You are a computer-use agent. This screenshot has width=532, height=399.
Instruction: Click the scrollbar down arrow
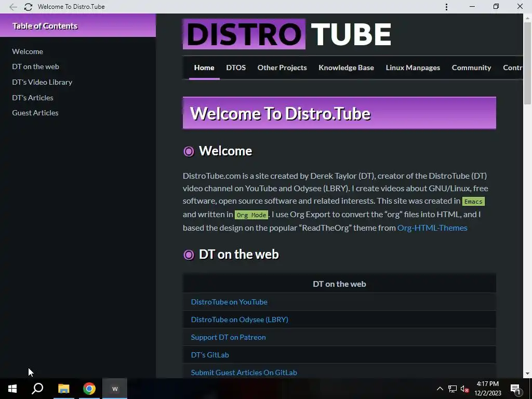pyautogui.click(x=527, y=374)
